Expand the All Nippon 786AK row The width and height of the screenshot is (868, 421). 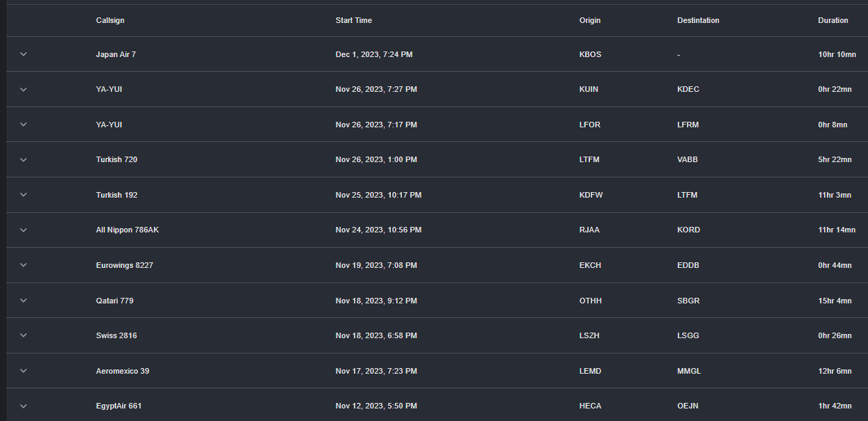(x=23, y=230)
